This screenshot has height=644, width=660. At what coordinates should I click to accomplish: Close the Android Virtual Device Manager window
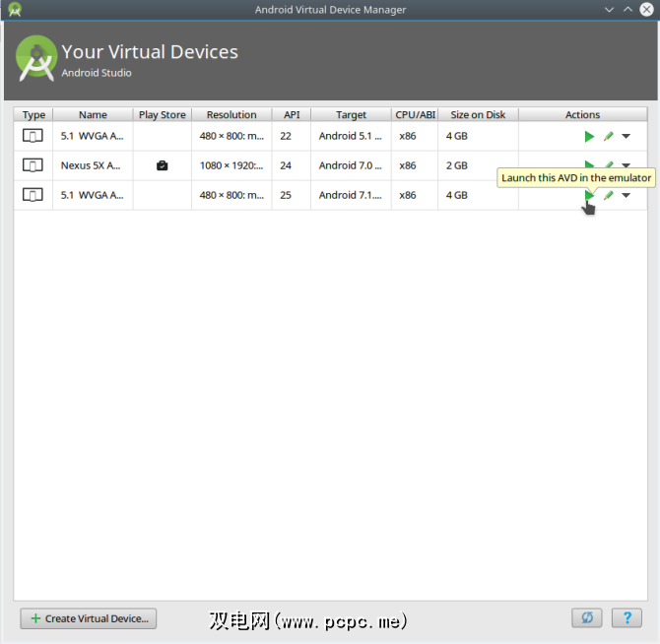(x=646, y=9)
